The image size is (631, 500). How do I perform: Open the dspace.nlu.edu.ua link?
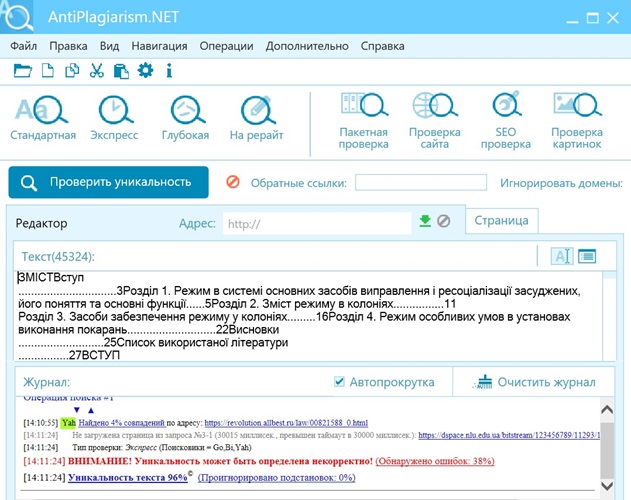coord(509,435)
